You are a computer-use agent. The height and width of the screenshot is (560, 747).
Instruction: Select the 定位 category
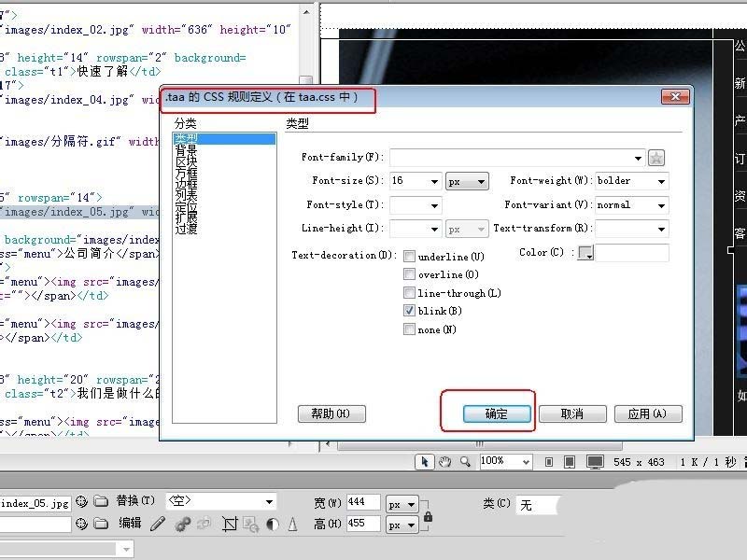point(186,206)
